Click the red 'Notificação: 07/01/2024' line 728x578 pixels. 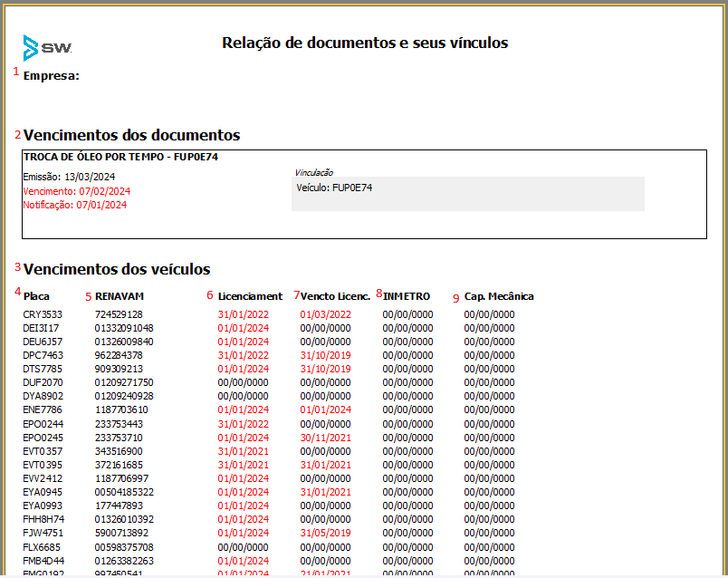[x=75, y=205]
